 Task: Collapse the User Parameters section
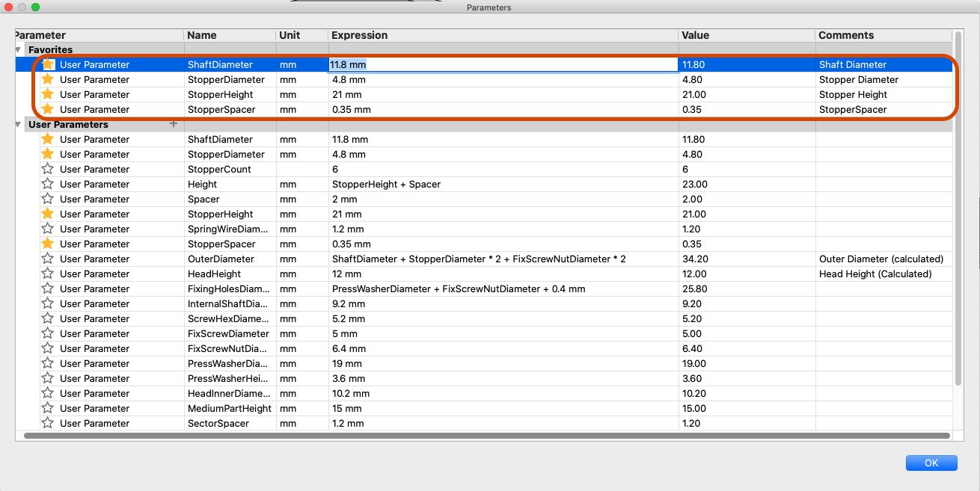[x=19, y=124]
